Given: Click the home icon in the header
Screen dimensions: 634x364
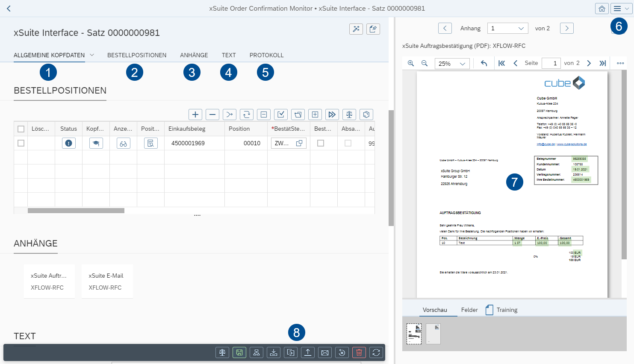Looking at the screenshot, I should (602, 9).
